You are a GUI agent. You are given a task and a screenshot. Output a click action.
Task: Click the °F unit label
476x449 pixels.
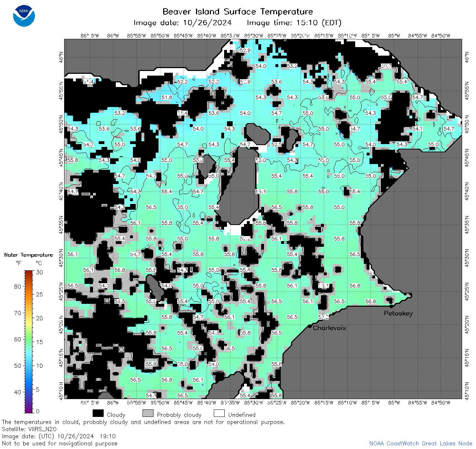pos(18,263)
